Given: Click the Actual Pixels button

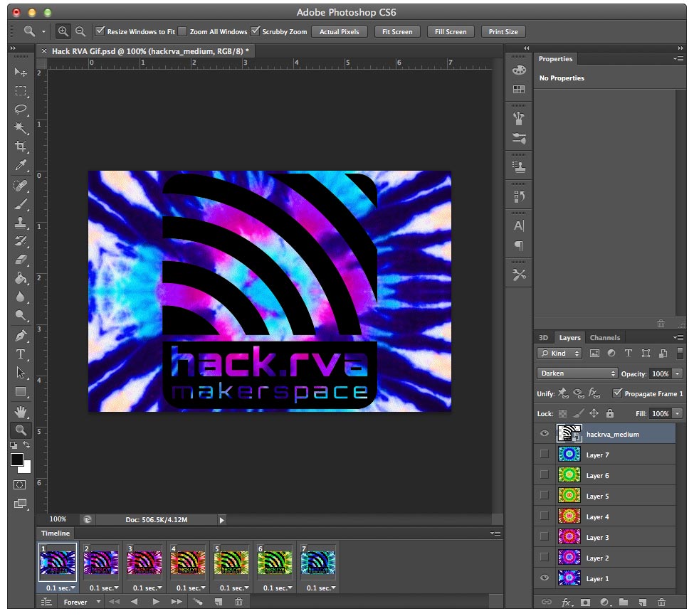Looking at the screenshot, I should [x=340, y=31].
